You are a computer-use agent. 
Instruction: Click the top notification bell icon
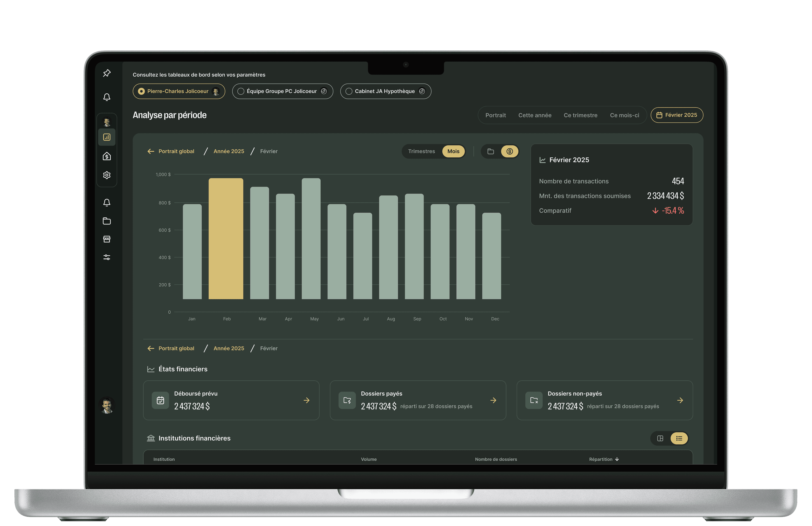[x=107, y=97]
